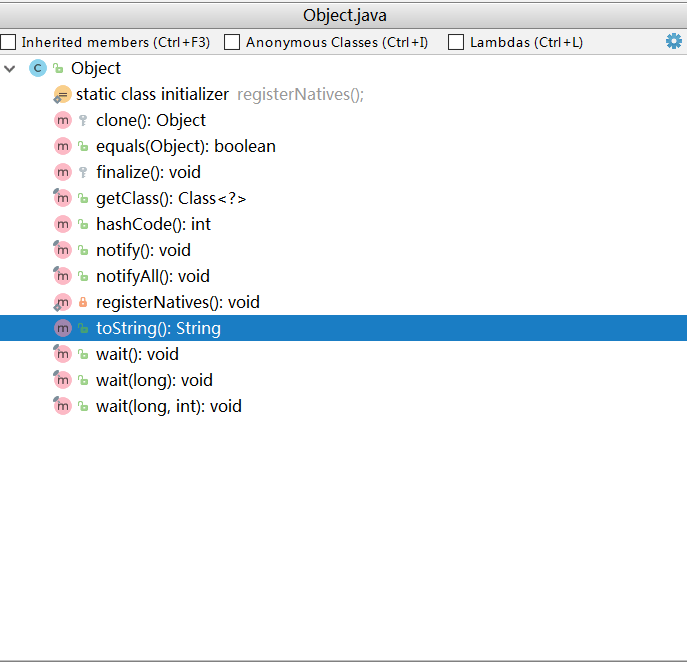
Task: Select clone(): Object in the list
Action: click(344, 120)
